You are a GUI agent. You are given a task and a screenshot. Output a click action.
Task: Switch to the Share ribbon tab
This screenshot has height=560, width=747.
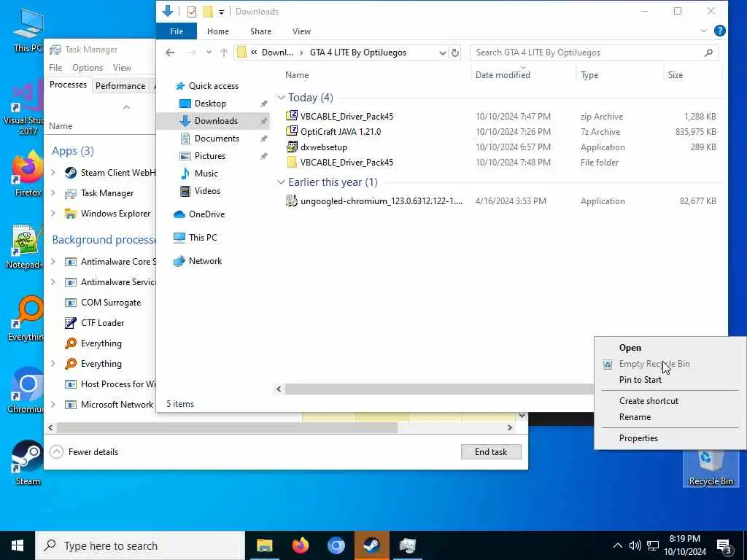coord(260,31)
